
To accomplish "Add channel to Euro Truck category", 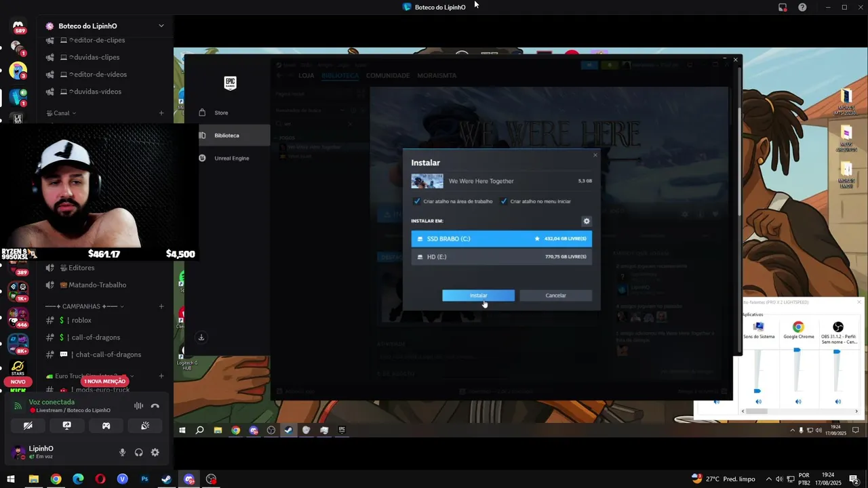I will tap(161, 376).
